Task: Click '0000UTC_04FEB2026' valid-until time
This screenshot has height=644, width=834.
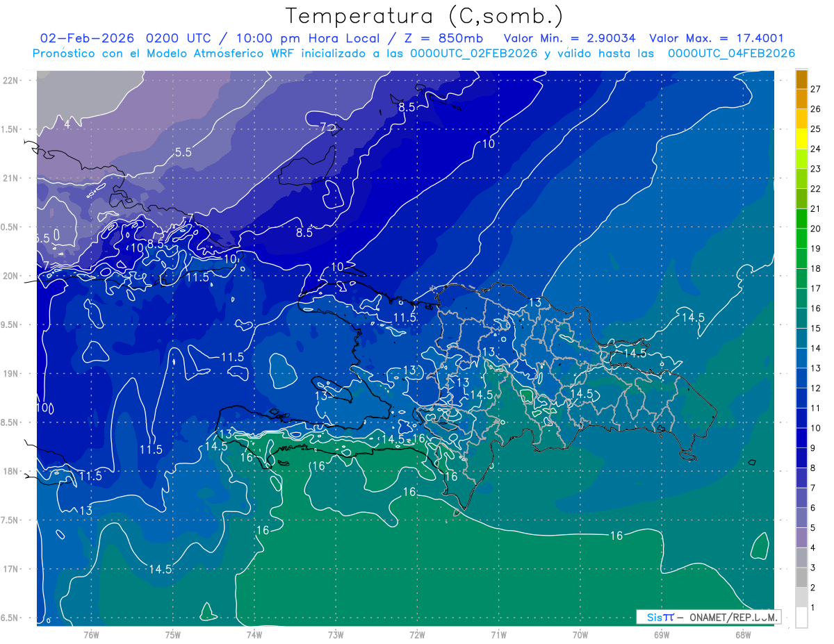Action: point(731,53)
